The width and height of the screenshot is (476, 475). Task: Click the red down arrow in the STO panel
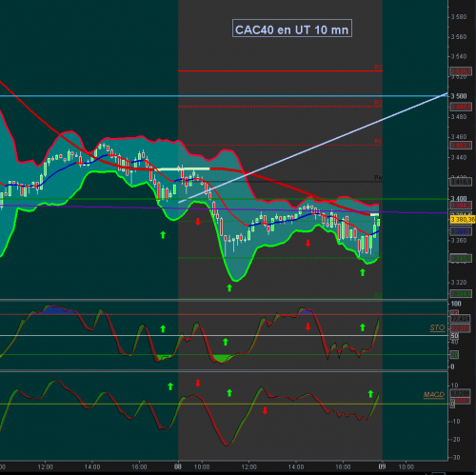tap(307, 327)
